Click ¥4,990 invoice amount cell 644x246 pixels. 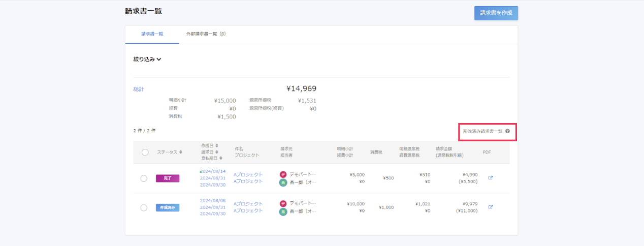point(470,174)
